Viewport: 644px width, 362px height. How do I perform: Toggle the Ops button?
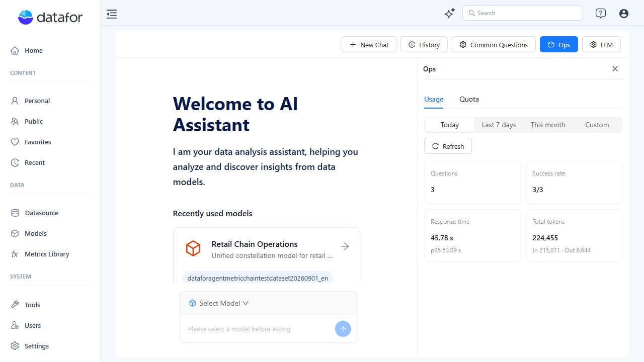point(559,44)
